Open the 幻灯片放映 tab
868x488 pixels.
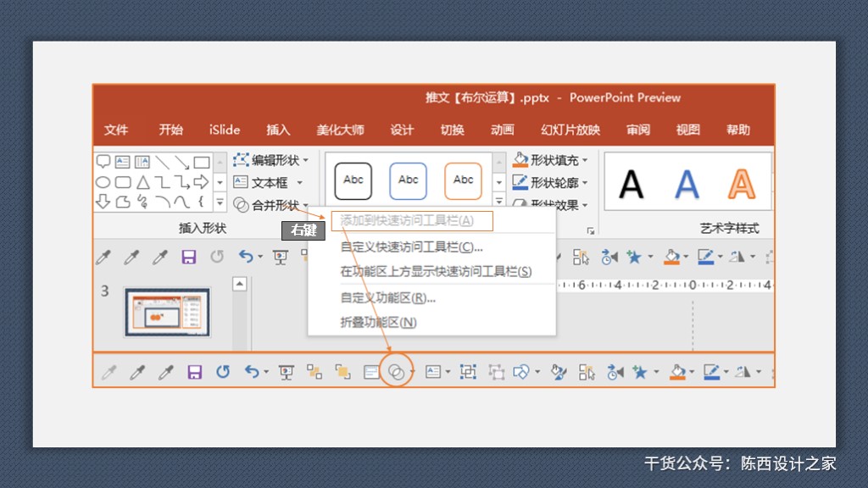tap(570, 130)
